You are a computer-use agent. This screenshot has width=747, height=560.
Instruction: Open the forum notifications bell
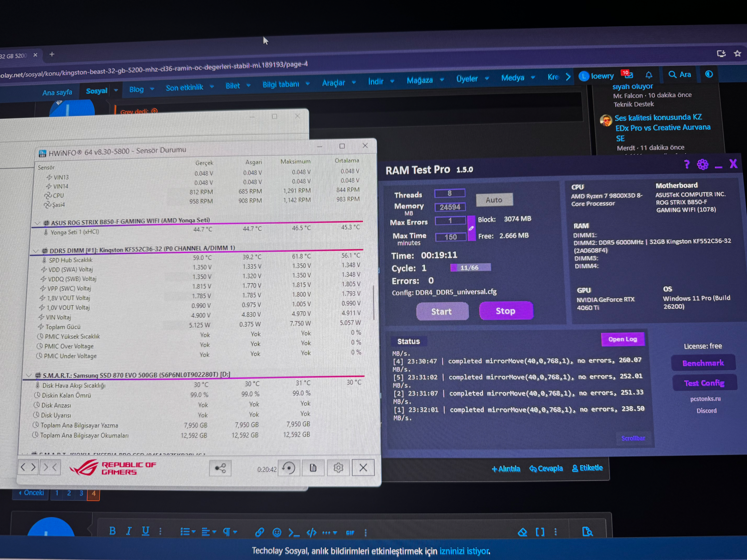[x=649, y=75]
